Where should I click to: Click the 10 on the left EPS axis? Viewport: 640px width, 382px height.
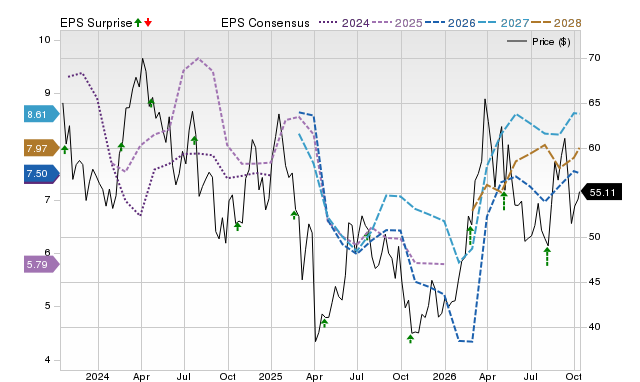pyautogui.click(x=45, y=40)
